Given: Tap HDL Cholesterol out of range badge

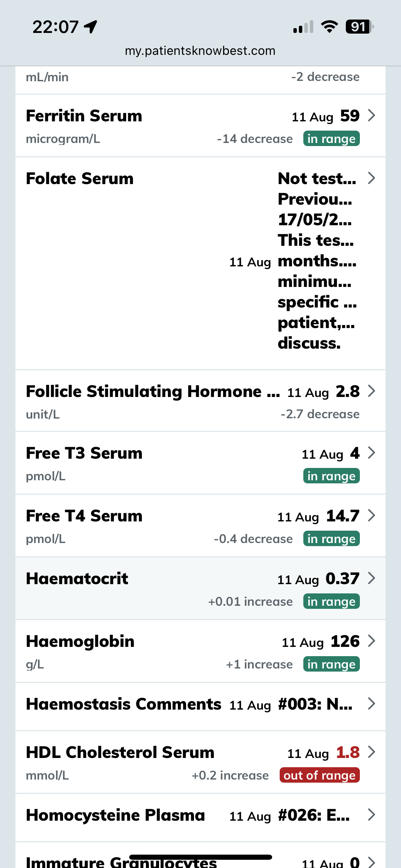Looking at the screenshot, I should 319,775.
